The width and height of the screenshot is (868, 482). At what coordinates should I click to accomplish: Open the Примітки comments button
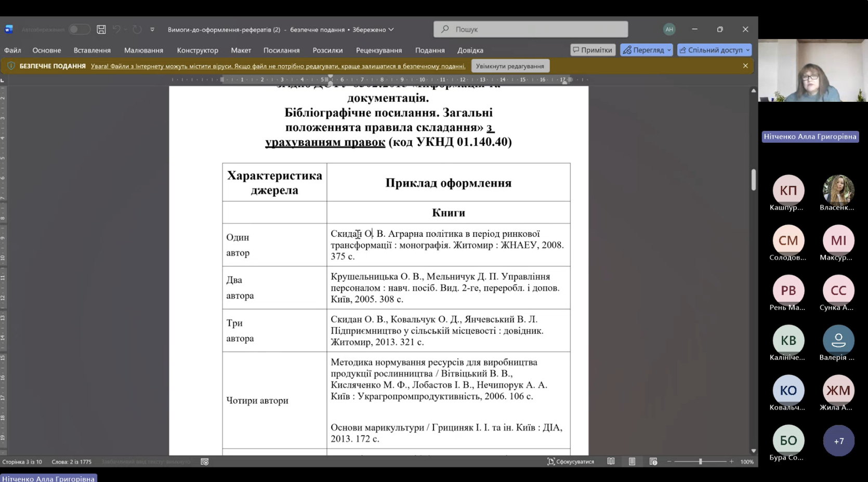593,50
